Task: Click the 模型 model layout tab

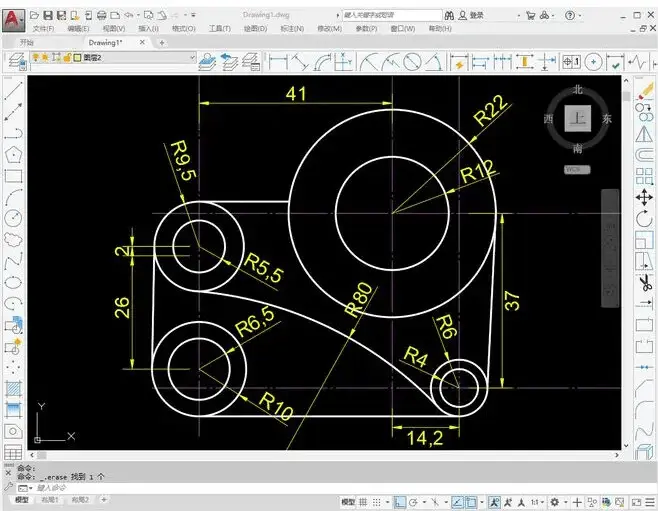Action: click(22, 500)
